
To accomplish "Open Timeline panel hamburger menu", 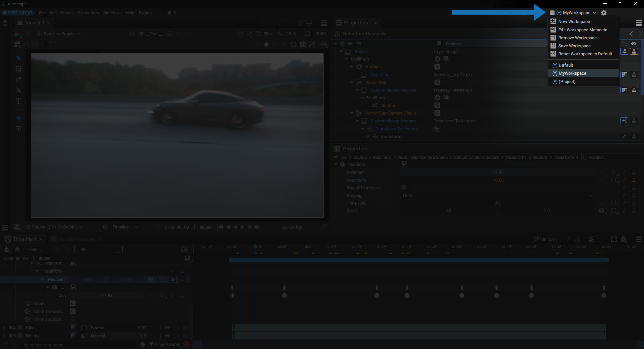I will tap(639, 239).
